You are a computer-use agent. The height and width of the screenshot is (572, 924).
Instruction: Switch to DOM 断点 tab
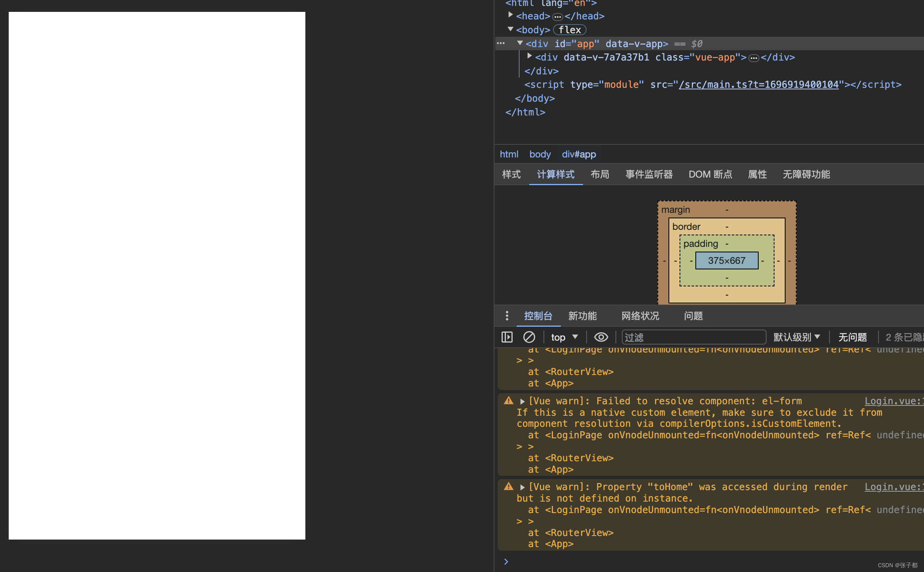[x=710, y=174]
